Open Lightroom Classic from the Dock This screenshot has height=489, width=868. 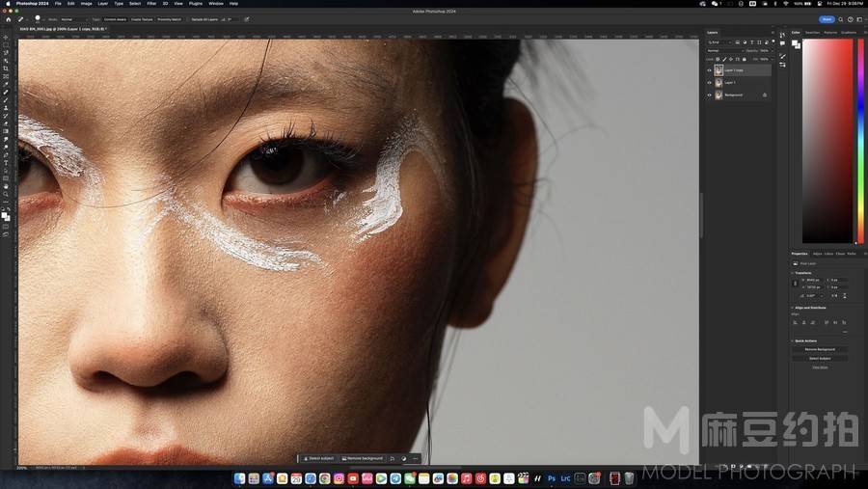pos(565,478)
